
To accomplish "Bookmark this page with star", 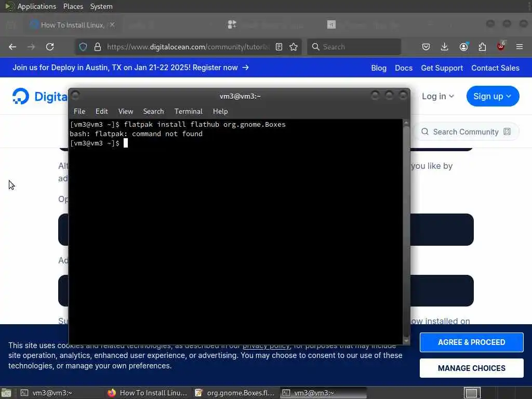I will [x=294, y=47].
